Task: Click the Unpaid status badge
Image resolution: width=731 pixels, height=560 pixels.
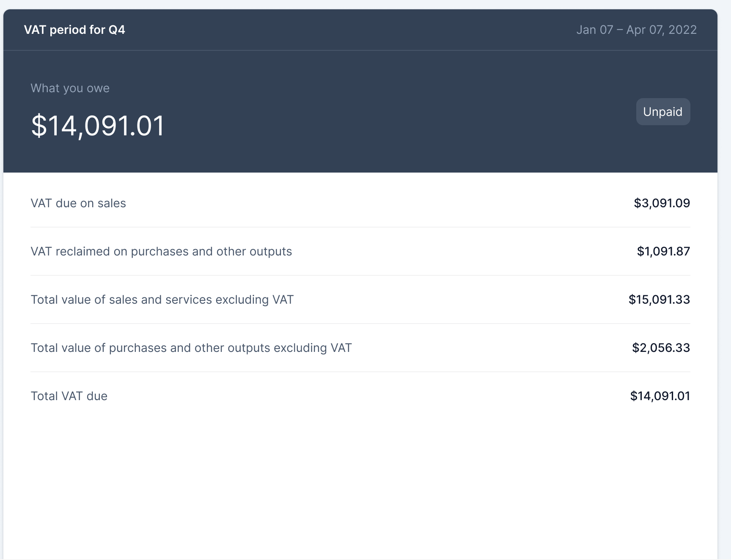Action: coord(663,112)
